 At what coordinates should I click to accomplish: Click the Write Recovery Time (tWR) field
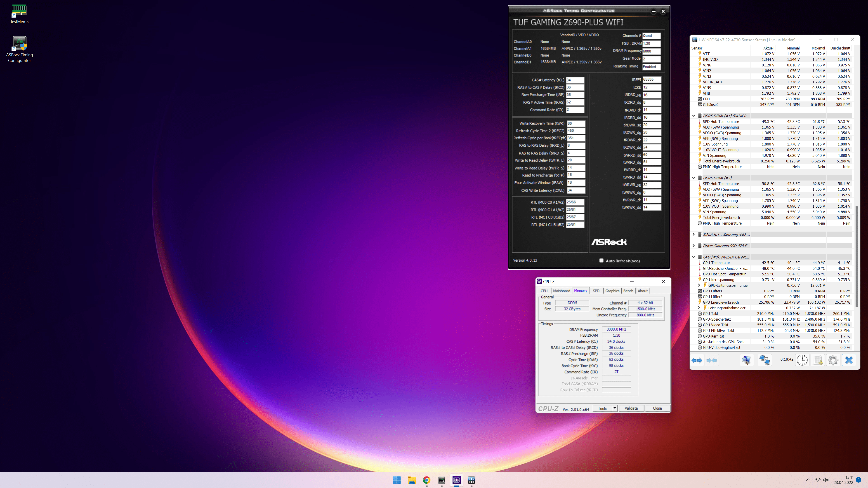point(576,124)
